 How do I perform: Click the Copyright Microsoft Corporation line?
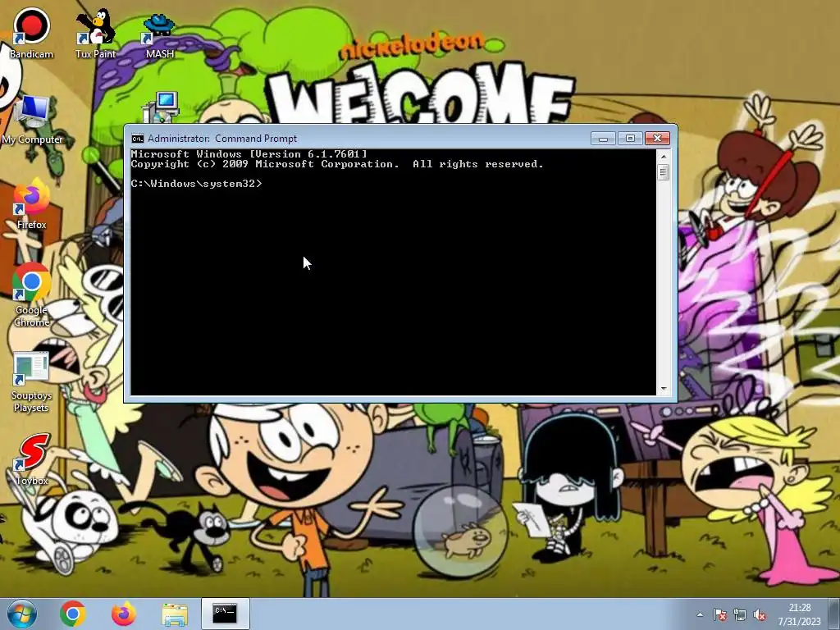tap(337, 164)
